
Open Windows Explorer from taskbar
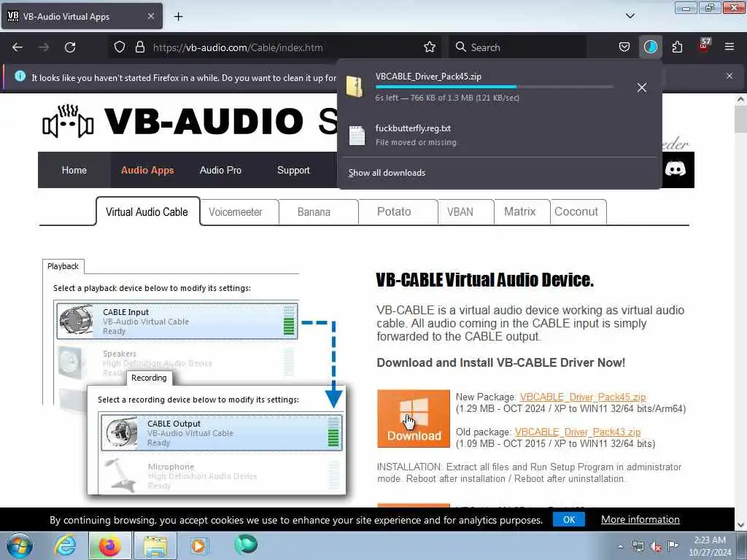[155, 546]
